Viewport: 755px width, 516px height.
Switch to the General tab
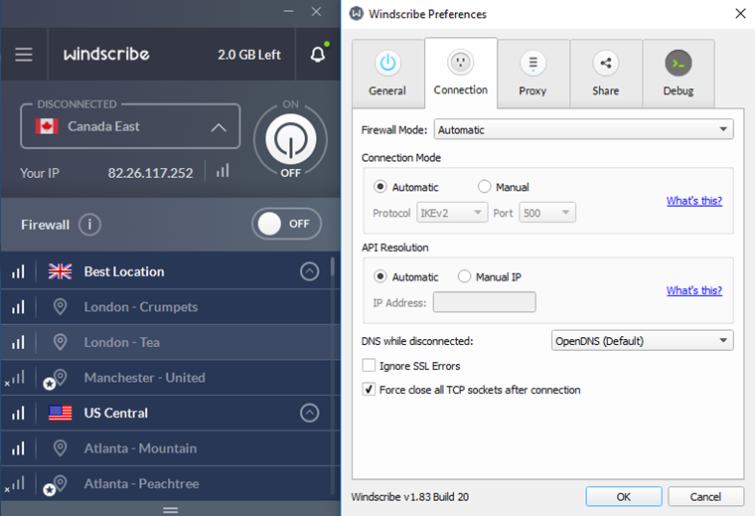click(388, 74)
